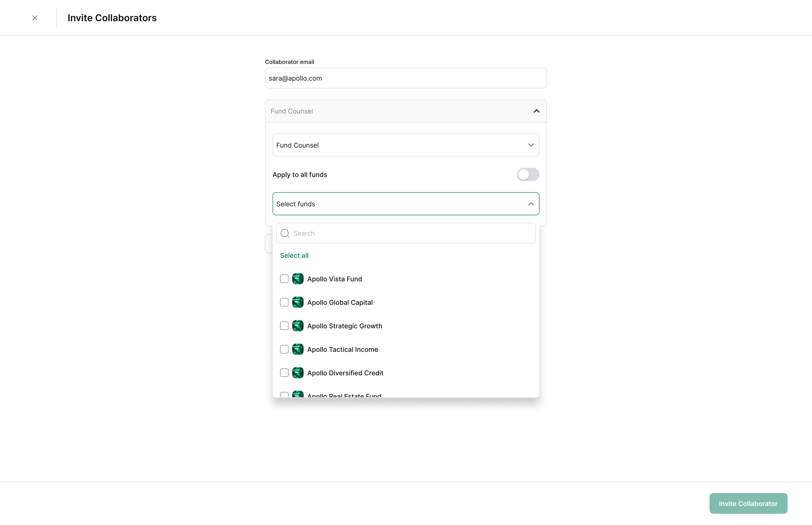Select the Apollo Vista Fund label
Screen dimensions: 812x525
[335, 279]
